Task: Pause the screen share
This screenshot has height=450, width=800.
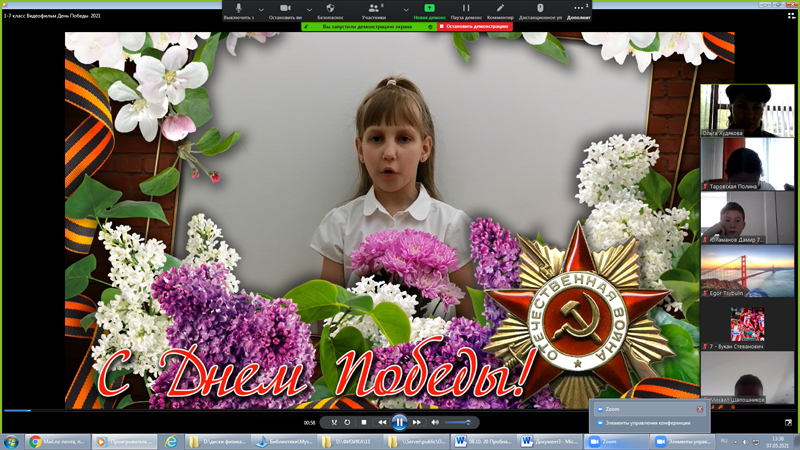Action: [x=466, y=9]
